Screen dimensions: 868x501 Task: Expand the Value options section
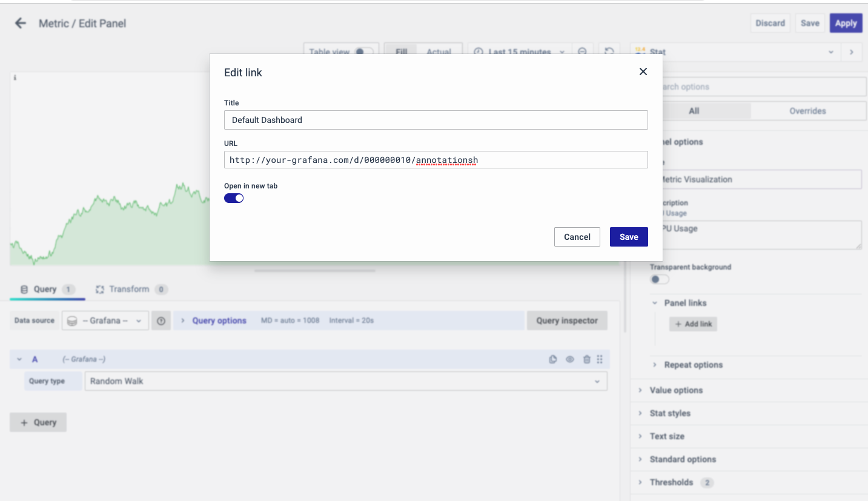coord(676,390)
